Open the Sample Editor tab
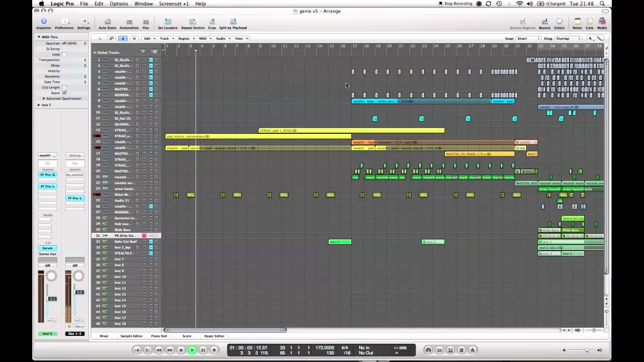 click(131, 336)
